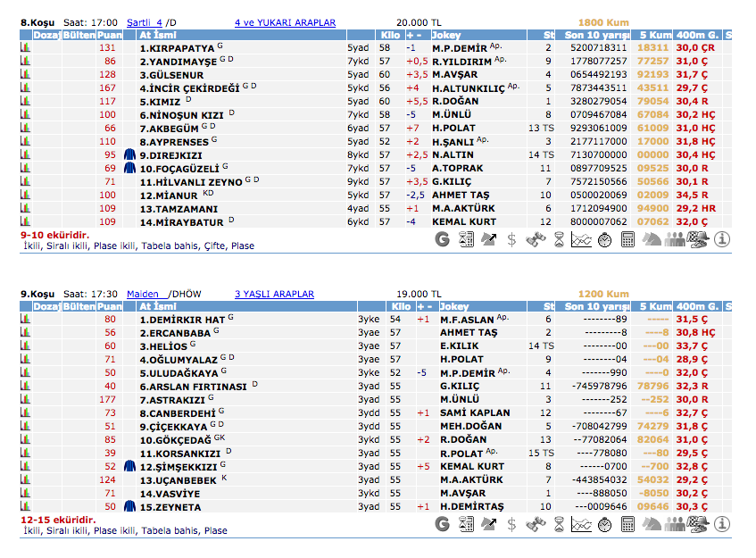756x558 pixels.
Task: Click the checkered flag icon under race 9
Action: [x=698, y=523]
